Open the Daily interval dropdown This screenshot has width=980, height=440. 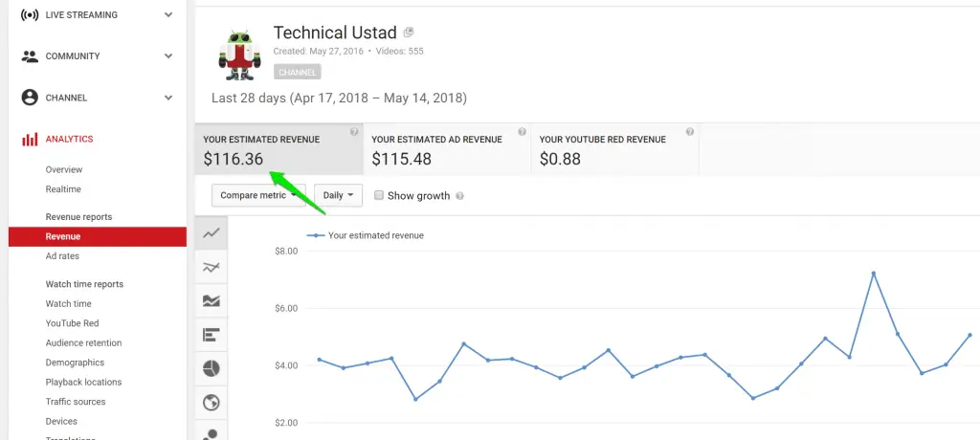pos(338,195)
